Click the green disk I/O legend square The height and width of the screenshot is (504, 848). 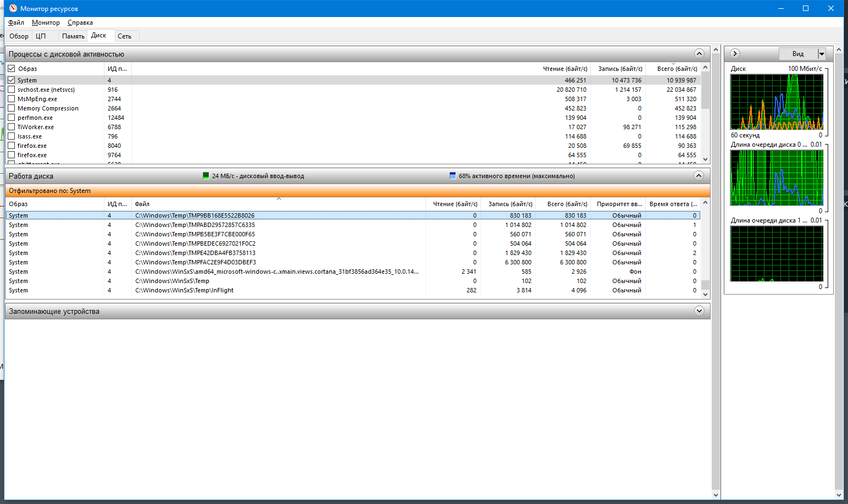pos(206,176)
